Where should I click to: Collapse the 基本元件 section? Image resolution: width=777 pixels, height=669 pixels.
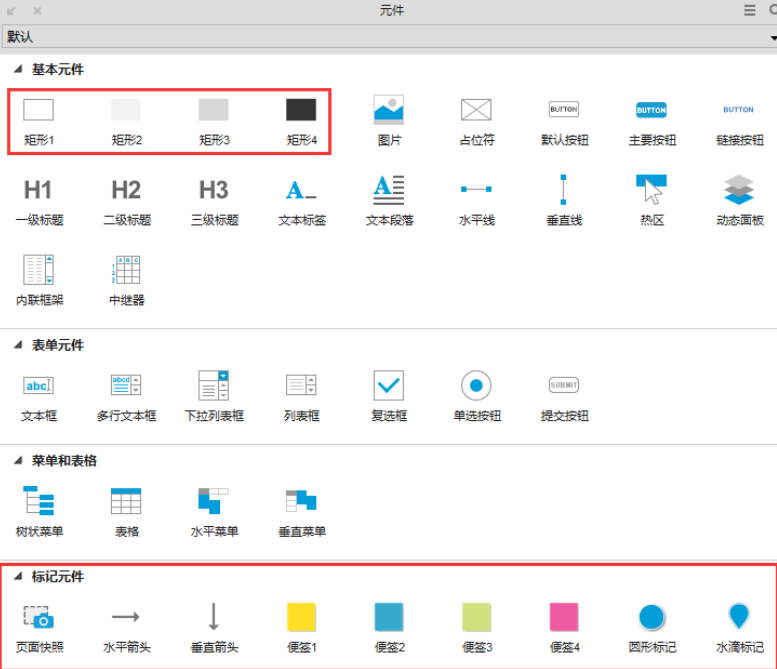point(18,69)
